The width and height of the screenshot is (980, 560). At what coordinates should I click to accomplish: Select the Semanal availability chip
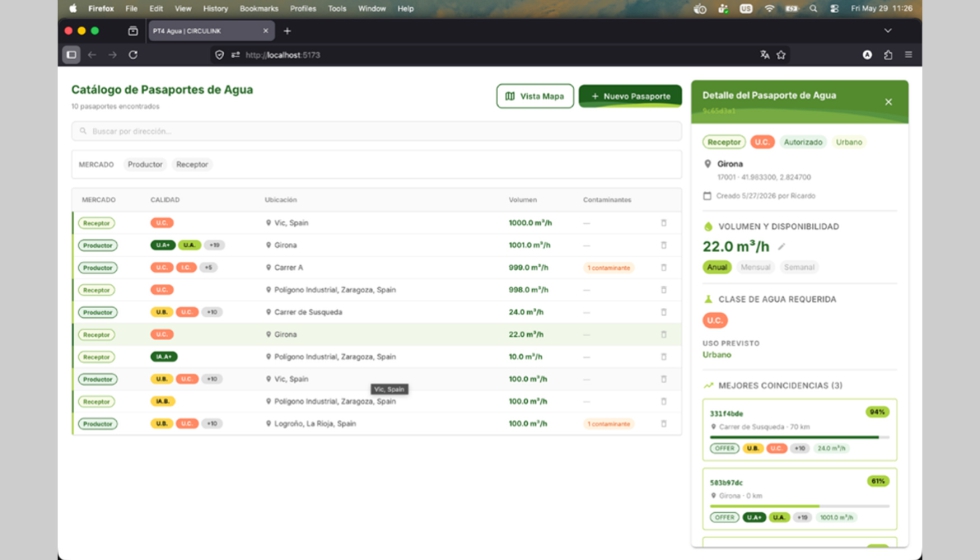799,268
